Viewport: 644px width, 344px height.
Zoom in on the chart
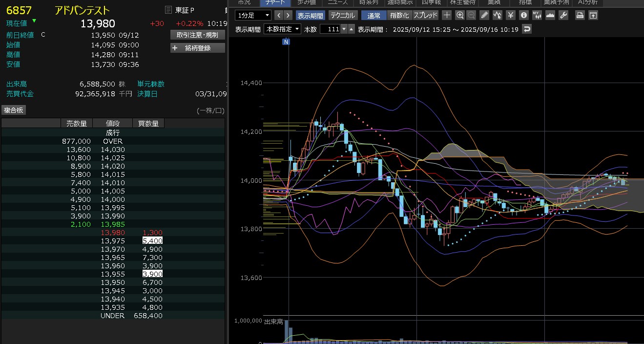tap(460, 15)
